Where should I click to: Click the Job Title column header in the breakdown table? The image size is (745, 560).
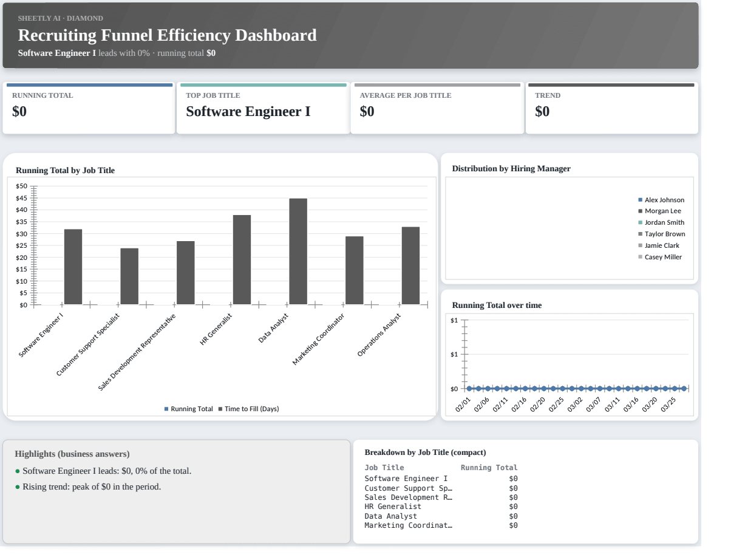[384, 468]
